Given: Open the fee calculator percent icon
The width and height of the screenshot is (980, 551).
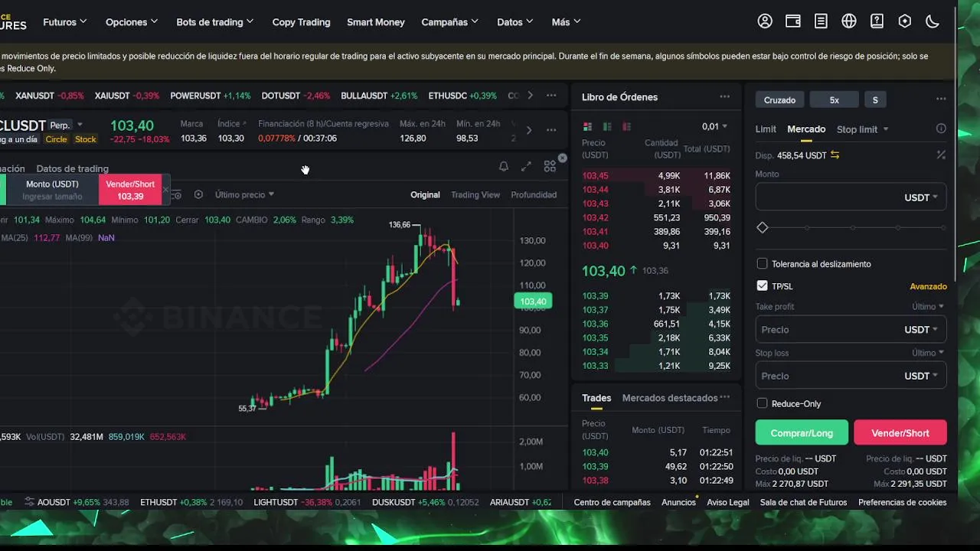Looking at the screenshot, I should (941, 155).
